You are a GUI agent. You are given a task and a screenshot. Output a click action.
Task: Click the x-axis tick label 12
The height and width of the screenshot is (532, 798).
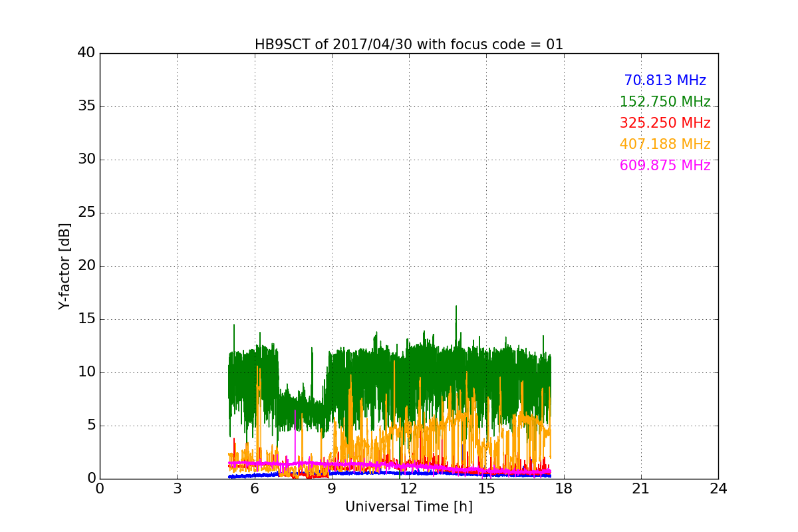409,489
